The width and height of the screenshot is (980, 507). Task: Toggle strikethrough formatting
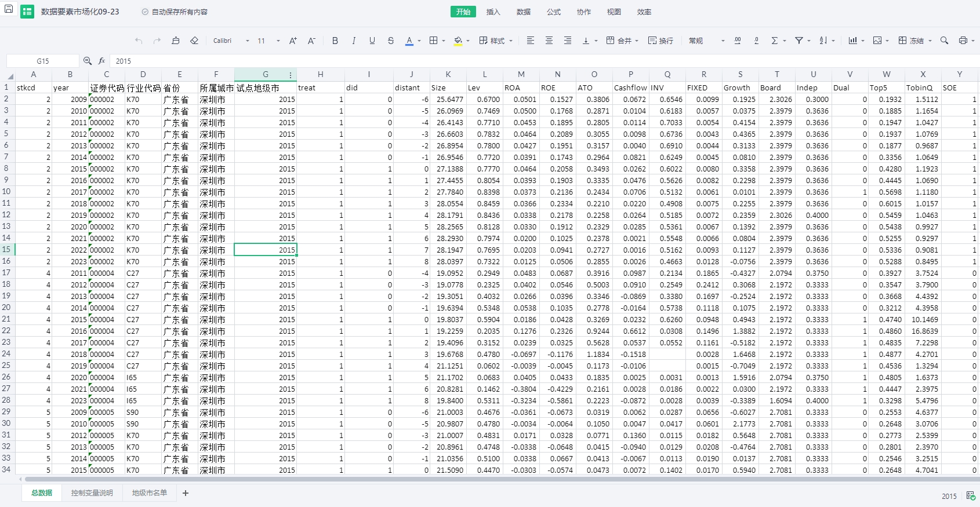[390, 41]
